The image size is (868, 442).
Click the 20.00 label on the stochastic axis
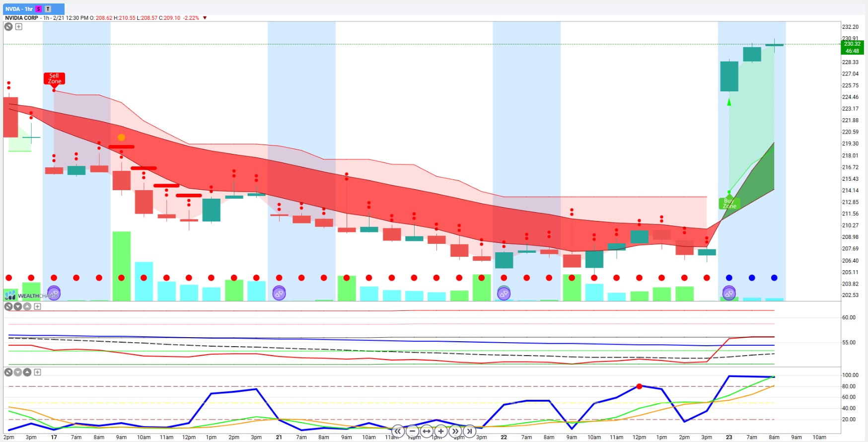(849, 419)
